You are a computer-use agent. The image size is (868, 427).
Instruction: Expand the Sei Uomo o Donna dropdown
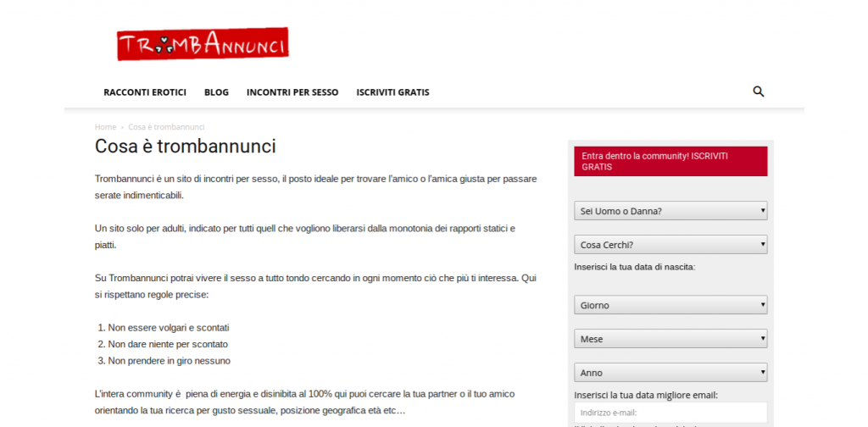click(670, 211)
